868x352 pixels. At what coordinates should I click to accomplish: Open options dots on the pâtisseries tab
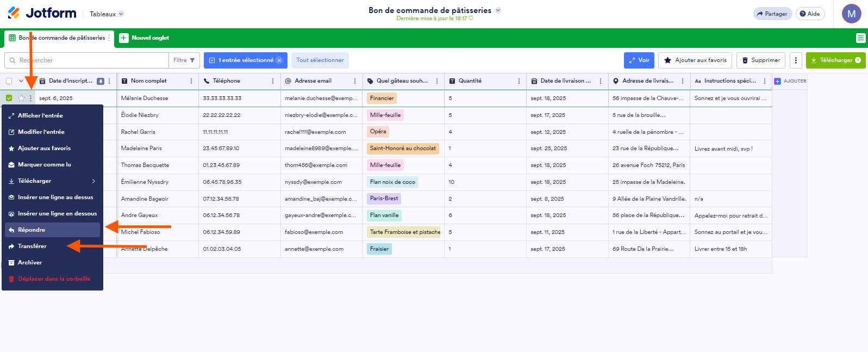pos(109,38)
